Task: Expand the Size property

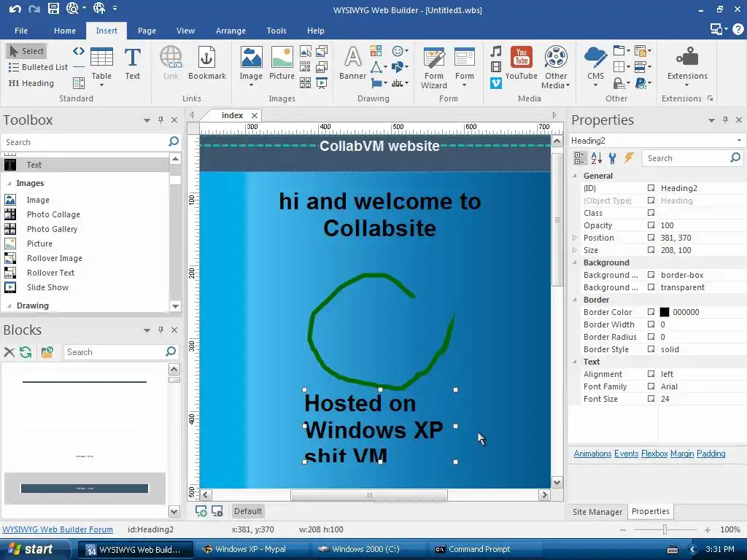Action: coord(575,250)
